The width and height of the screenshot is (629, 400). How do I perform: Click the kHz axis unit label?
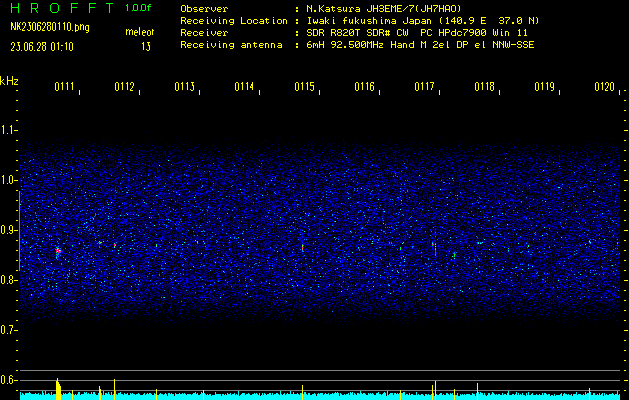(9, 81)
